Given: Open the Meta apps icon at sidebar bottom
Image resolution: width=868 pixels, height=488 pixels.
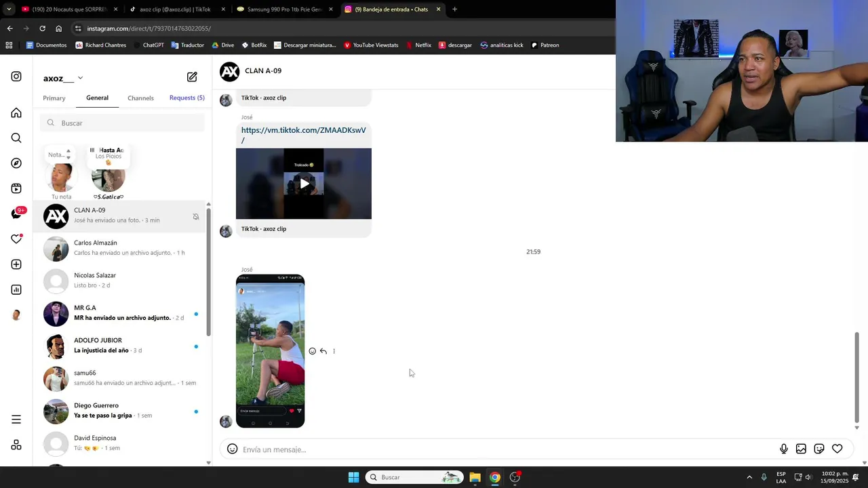Looking at the screenshot, I should (16, 445).
